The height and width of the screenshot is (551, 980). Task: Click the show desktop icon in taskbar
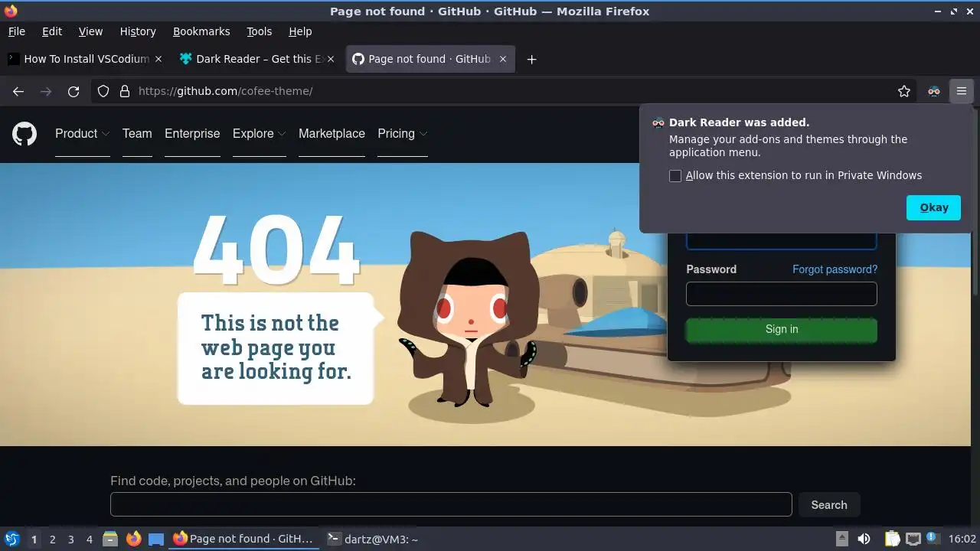(x=156, y=539)
